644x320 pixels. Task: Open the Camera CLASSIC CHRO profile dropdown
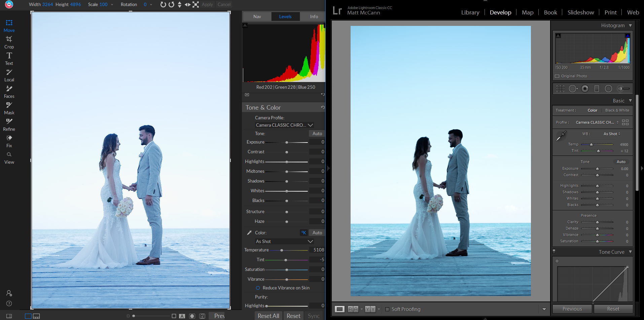pos(284,125)
